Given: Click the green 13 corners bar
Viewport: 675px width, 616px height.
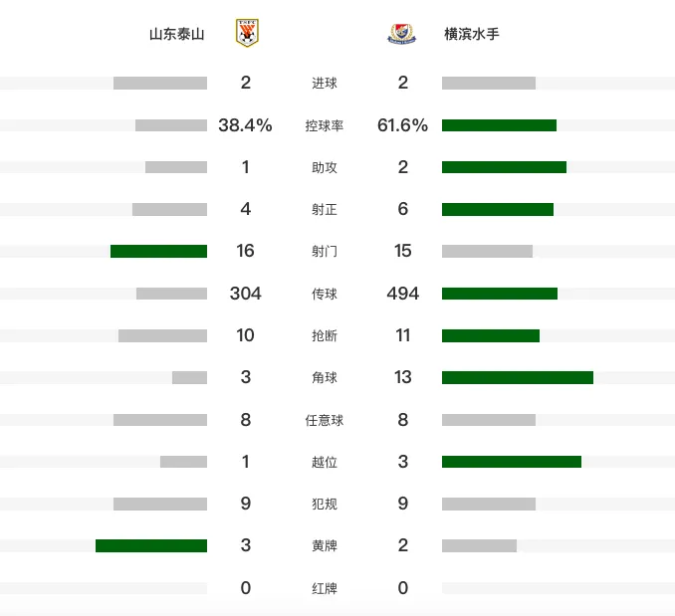Looking at the screenshot, I should 518,378.
